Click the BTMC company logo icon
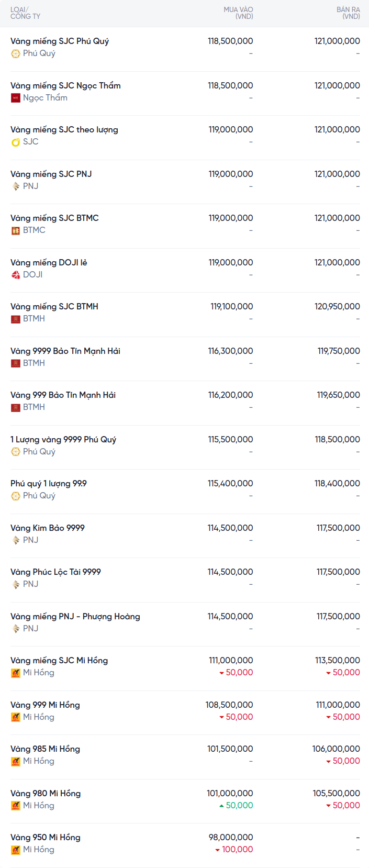Screen dimensions: 369x868 pos(16,230)
